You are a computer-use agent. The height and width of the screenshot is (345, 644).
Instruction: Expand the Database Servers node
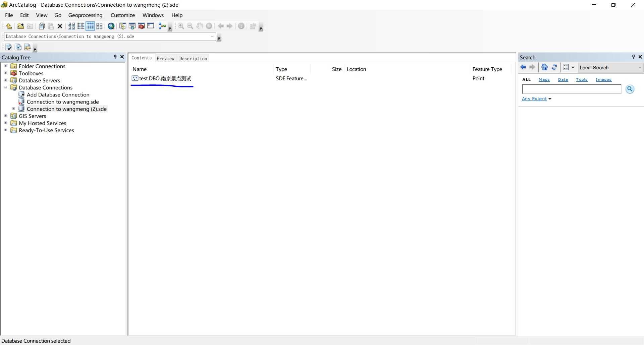click(x=5, y=80)
